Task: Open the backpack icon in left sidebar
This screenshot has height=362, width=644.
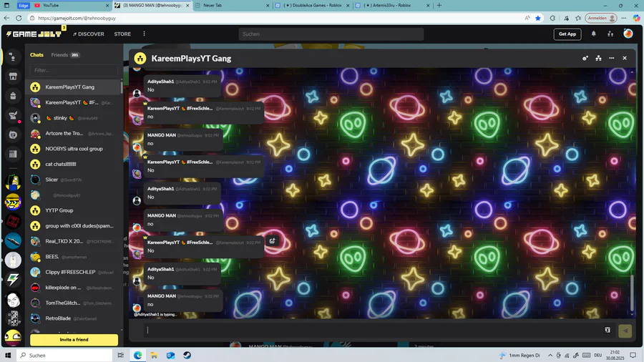Action: 13,96
